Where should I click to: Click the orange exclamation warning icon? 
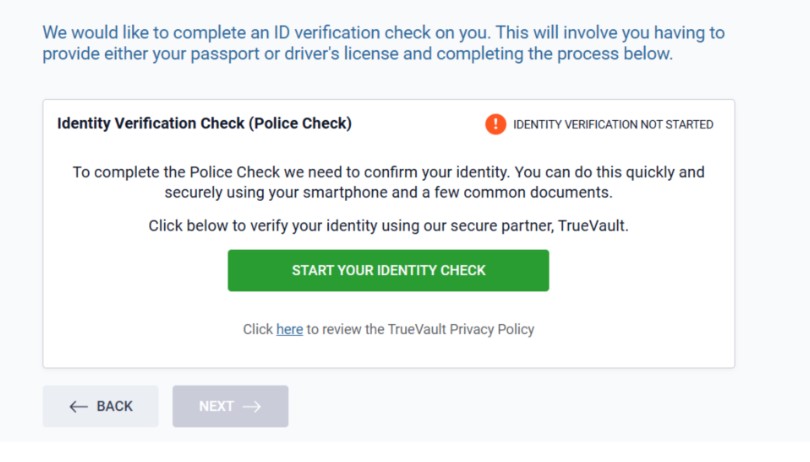coord(495,124)
